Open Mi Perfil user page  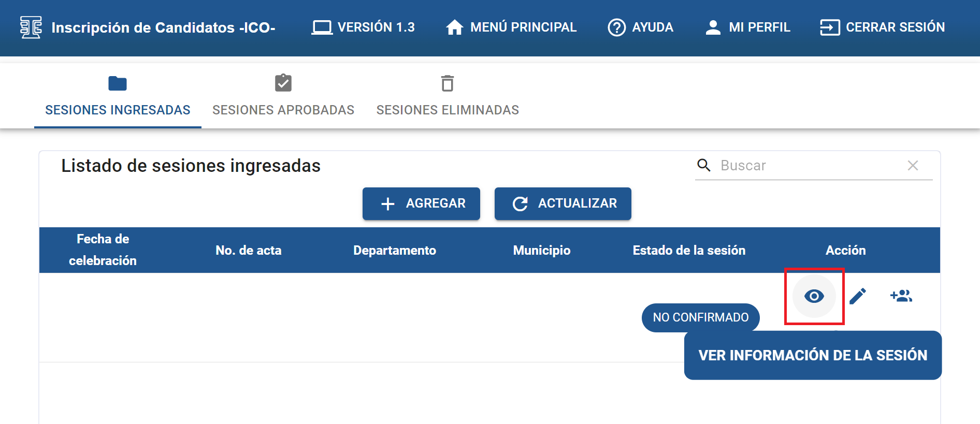pyautogui.click(x=747, y=27)
